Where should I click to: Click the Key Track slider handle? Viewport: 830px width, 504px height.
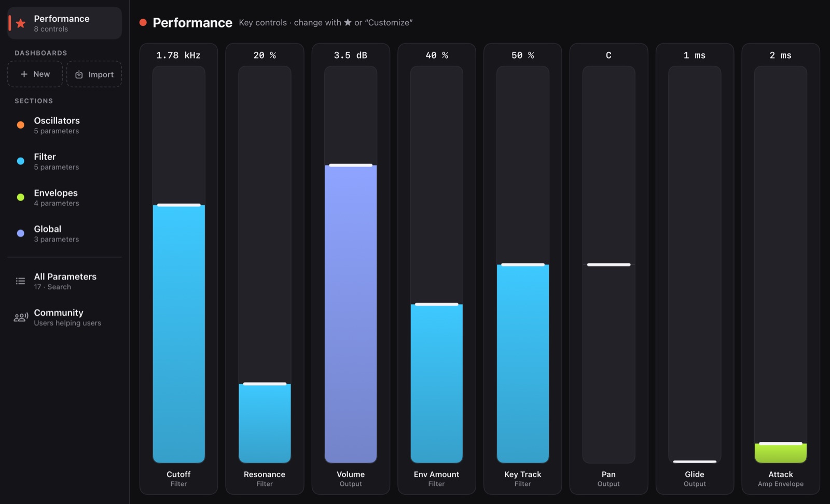coord(523,265)
